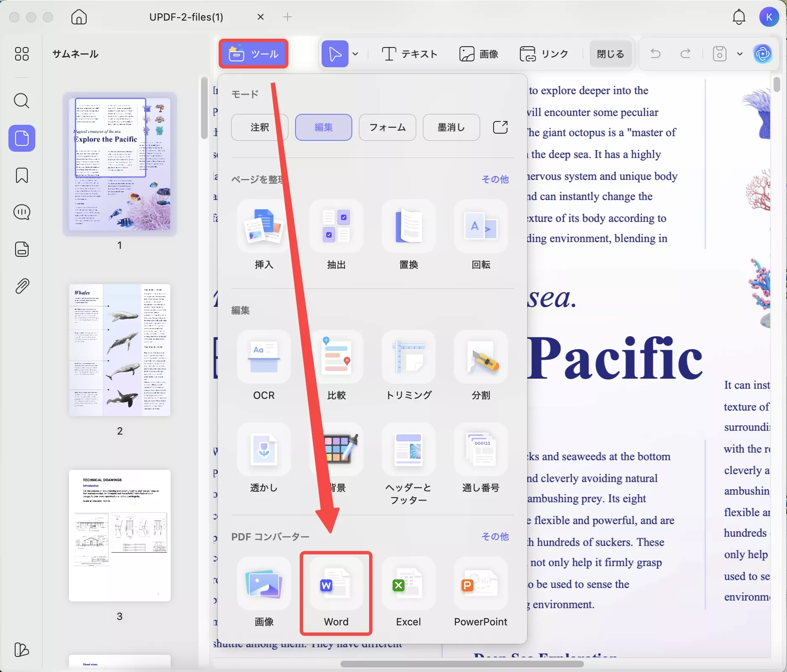Expand the pointer tool dropdown chevron
Screen dimensions: 787x672
point(355,54)
